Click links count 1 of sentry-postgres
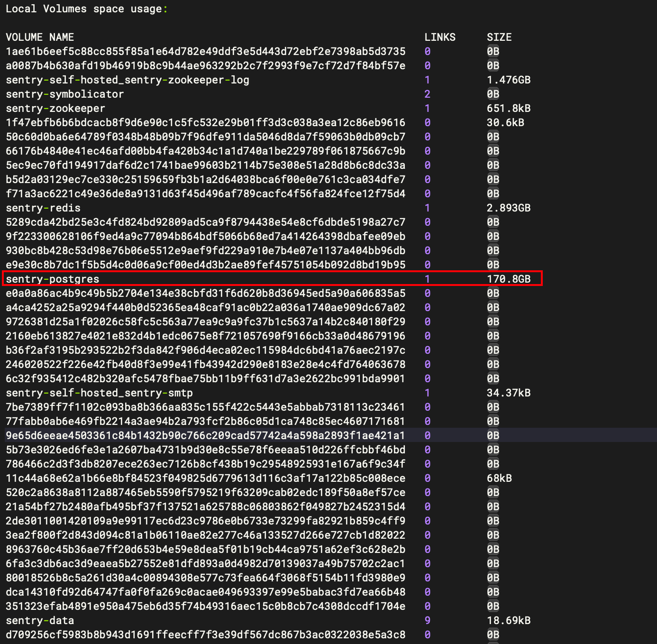657x644 pixels. pos(428,279)
